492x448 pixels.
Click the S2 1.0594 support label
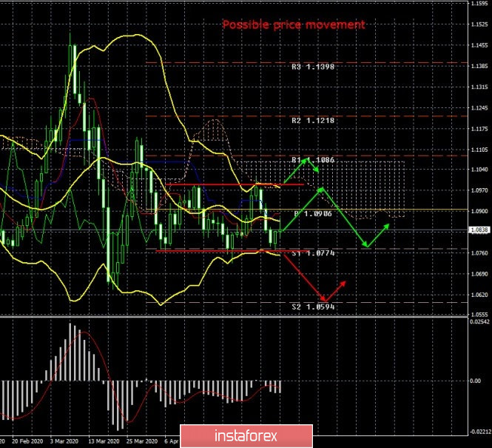pyautogui.click(x=313, y=307)
